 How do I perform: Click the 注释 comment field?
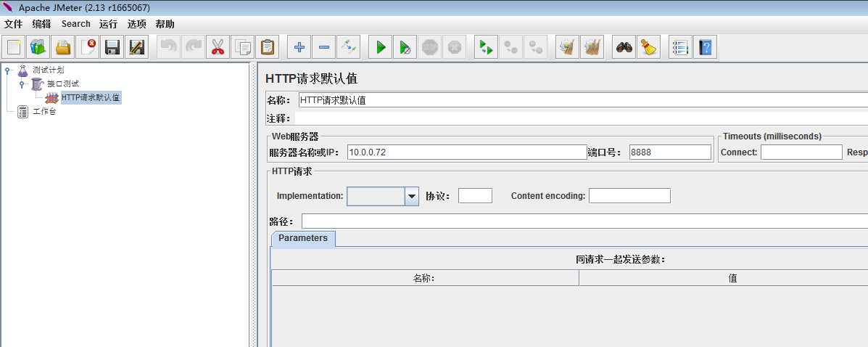pyautogui.click(x=582, y=118)
